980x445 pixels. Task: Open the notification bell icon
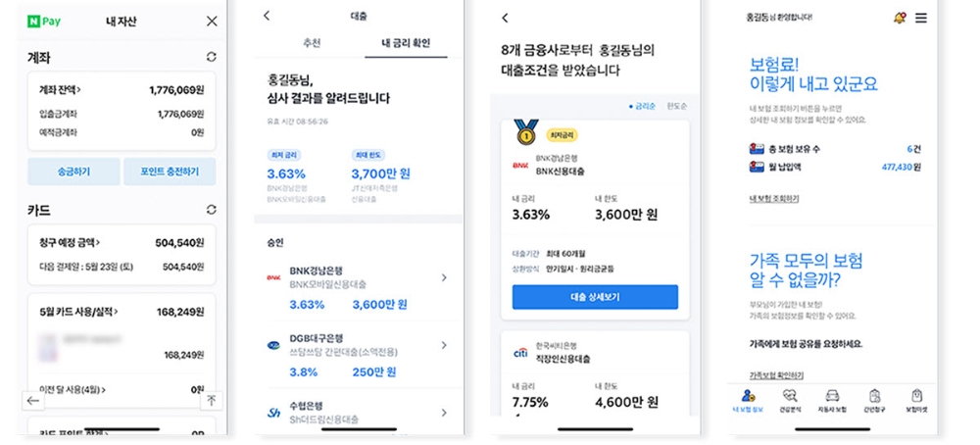pyautogui.click(x=900, y=18)
